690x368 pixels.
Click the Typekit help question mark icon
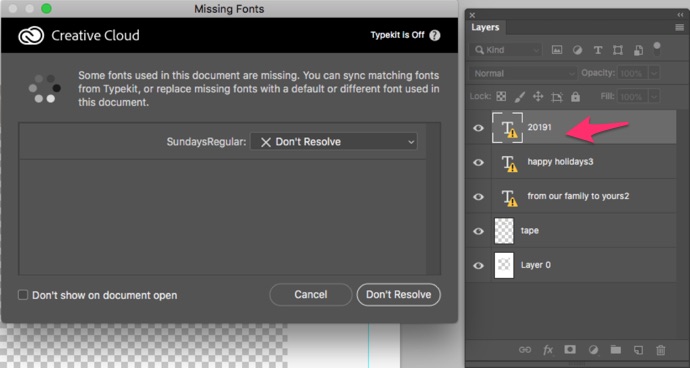point(435,35)
